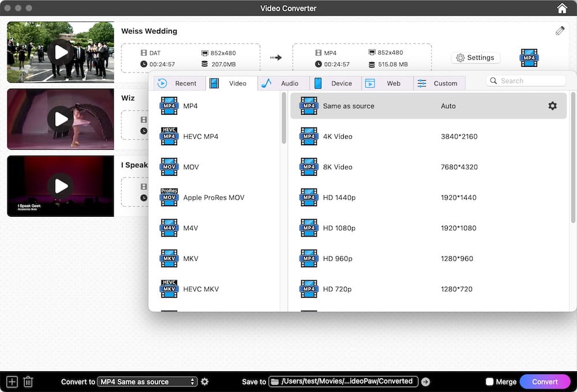Viewport: 577px width, 392px height.
Task: Choose the HD 1080p resolution preset
Action: (x=346, y=228)
